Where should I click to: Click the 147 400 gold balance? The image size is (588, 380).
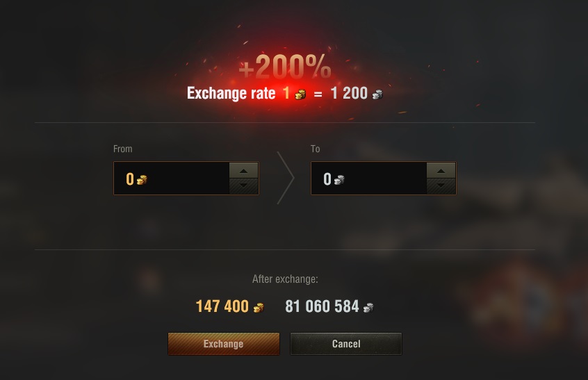222,306
